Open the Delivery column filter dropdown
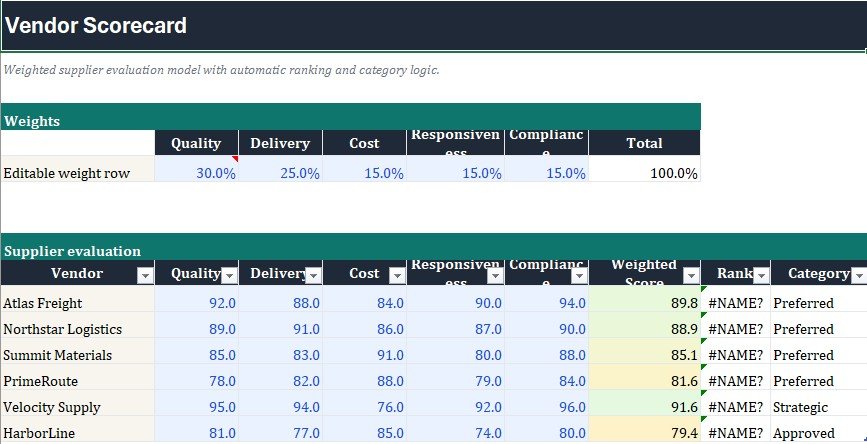The height and width of the screenshot is (444, 867). click(x=313, y=275)
